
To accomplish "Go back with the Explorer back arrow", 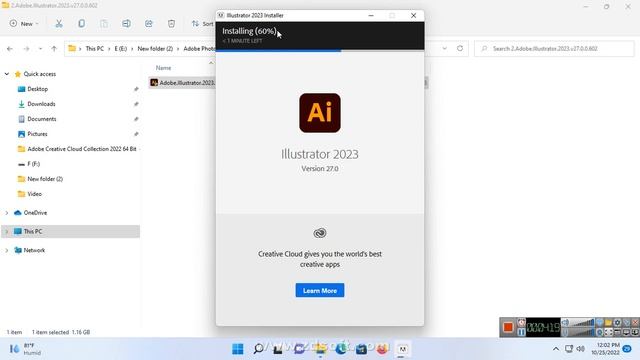I will click(10, 49).
